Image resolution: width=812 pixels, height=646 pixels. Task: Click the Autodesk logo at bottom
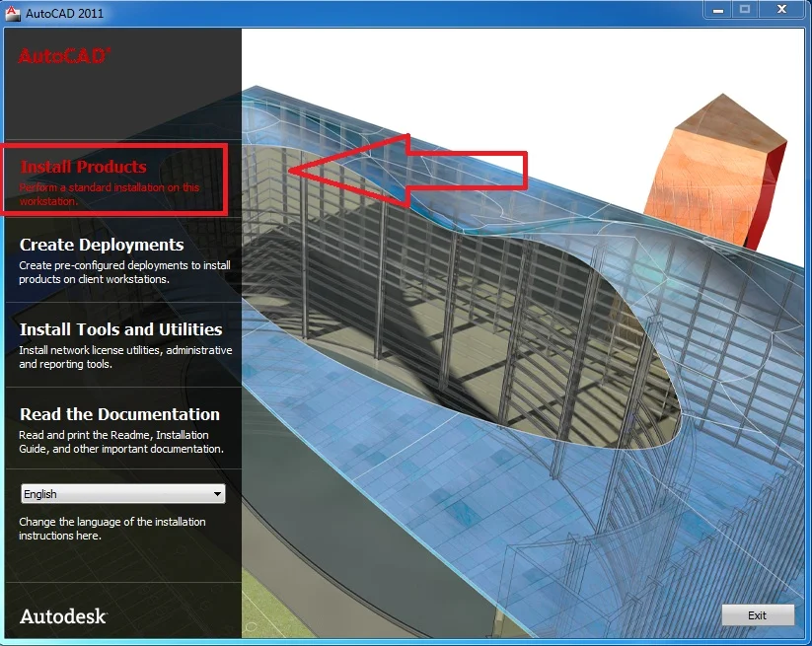[62, 616]
